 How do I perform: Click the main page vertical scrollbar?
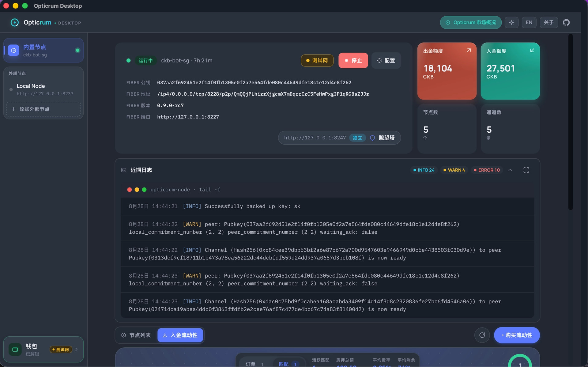(570, 123)
